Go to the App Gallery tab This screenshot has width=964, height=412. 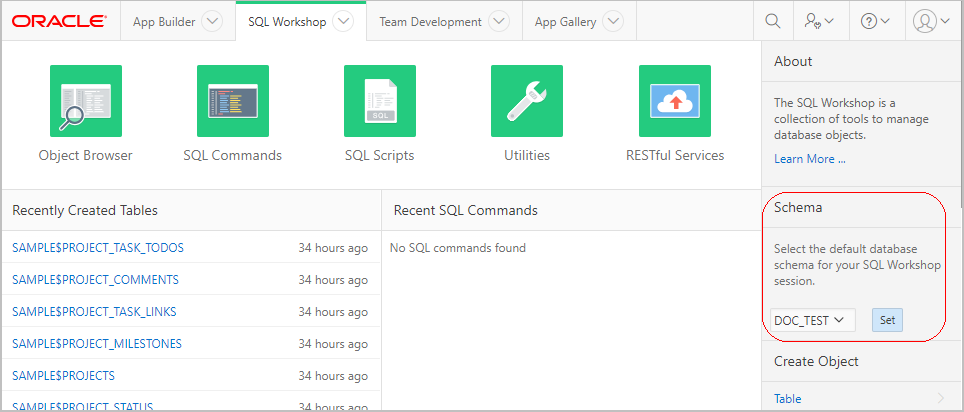pyautogui.click(x=565, y=22)
